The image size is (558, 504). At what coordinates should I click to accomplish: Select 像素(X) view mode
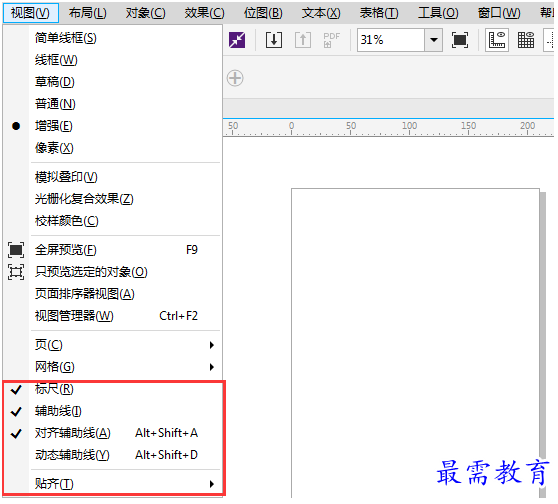[112, 148]
